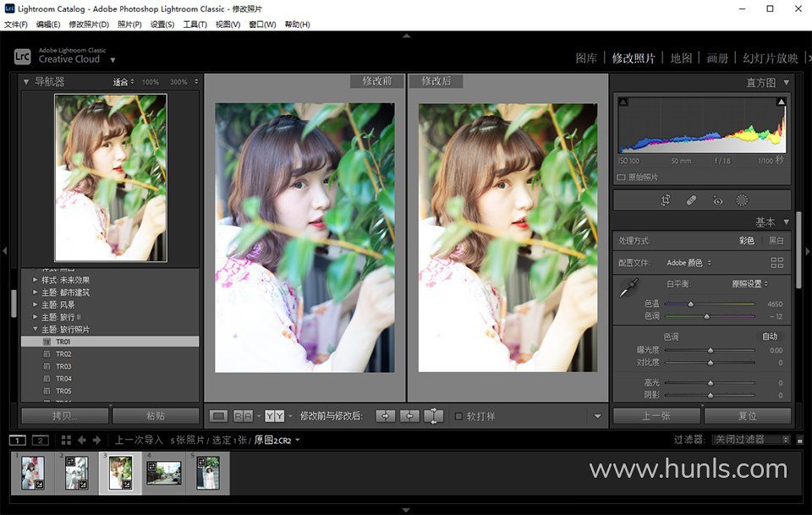Open the toolbar content dropdown arrow
This screenshot has height=515, width=812.
tap(598, 416)
